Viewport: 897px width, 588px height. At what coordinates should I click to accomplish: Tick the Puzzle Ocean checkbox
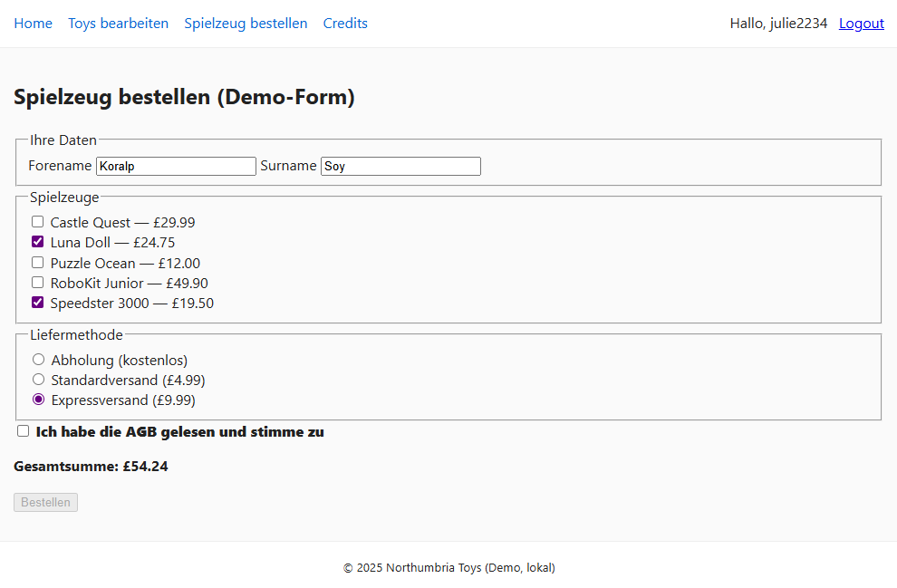[x=38, y=263]
